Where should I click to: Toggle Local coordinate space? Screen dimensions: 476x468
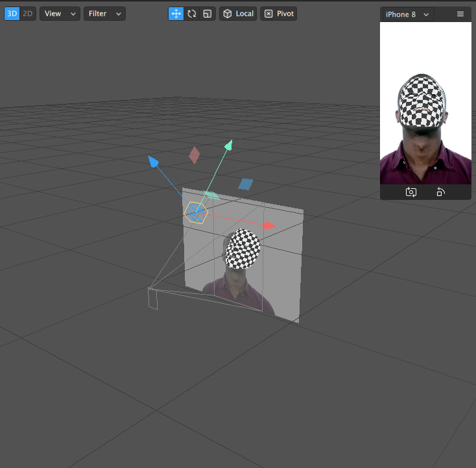(238, 14)
